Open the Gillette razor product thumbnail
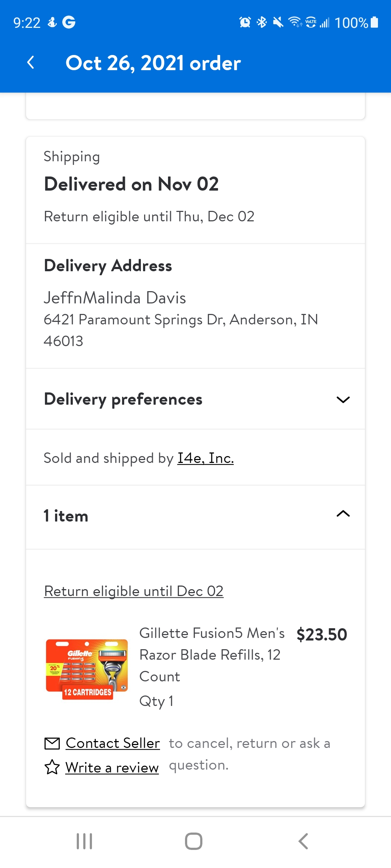Screen dimensions: 391x868 click(x=87, y=669)
